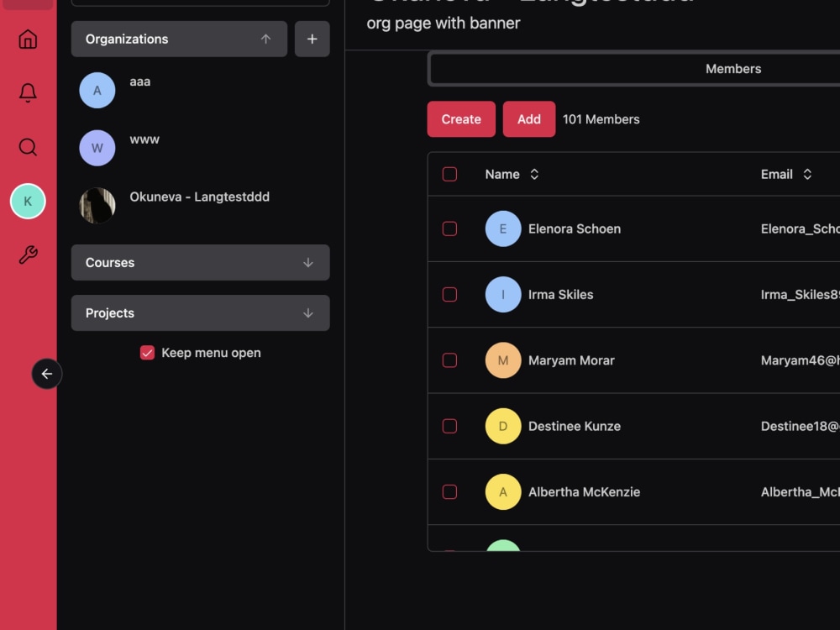Viewport: 840px width, 630px height.
Task: Click Albertha McKenzie's avatar
Action: coord(503,491)
